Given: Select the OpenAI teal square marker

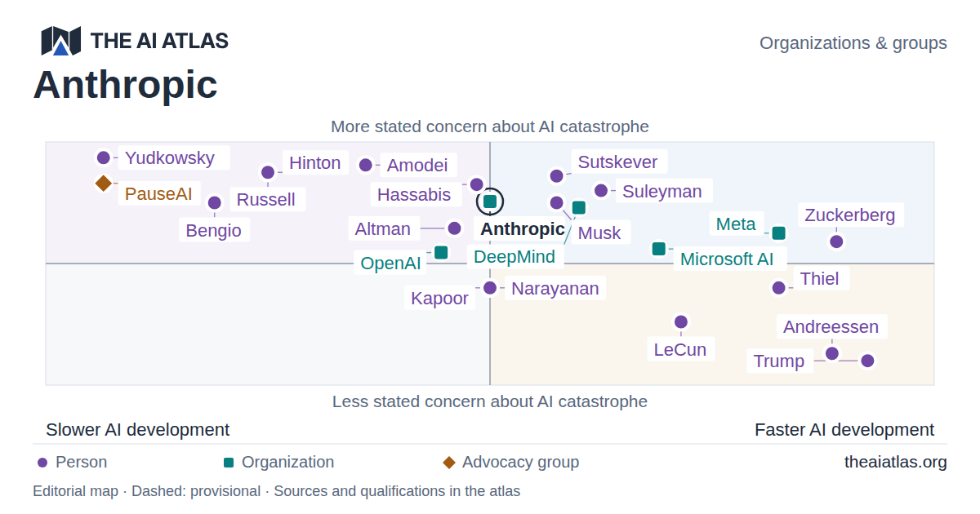Looking at the screenshot, I should [441, 252].
